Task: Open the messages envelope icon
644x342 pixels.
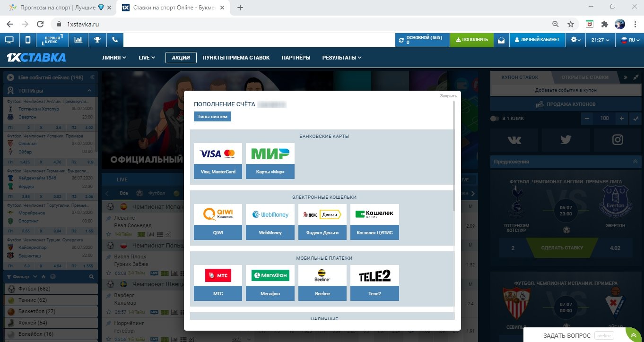Action: click(x=501, y=40)
